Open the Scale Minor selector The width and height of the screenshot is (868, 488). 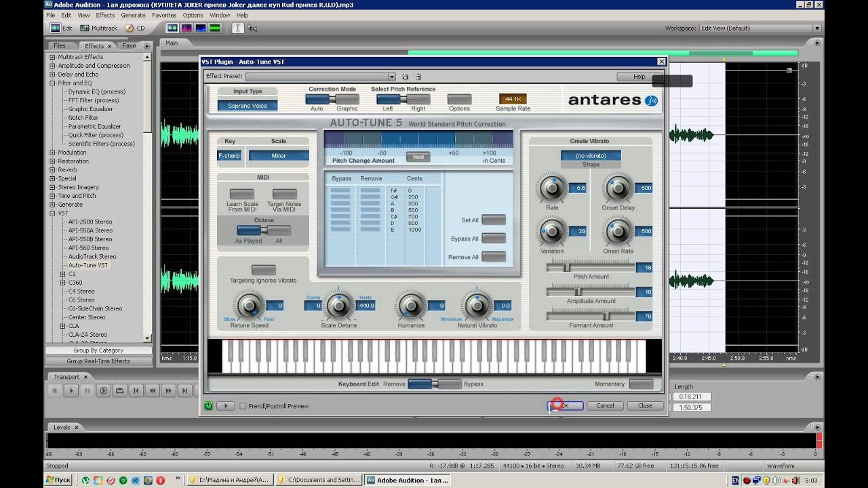[x=279, y=156]
